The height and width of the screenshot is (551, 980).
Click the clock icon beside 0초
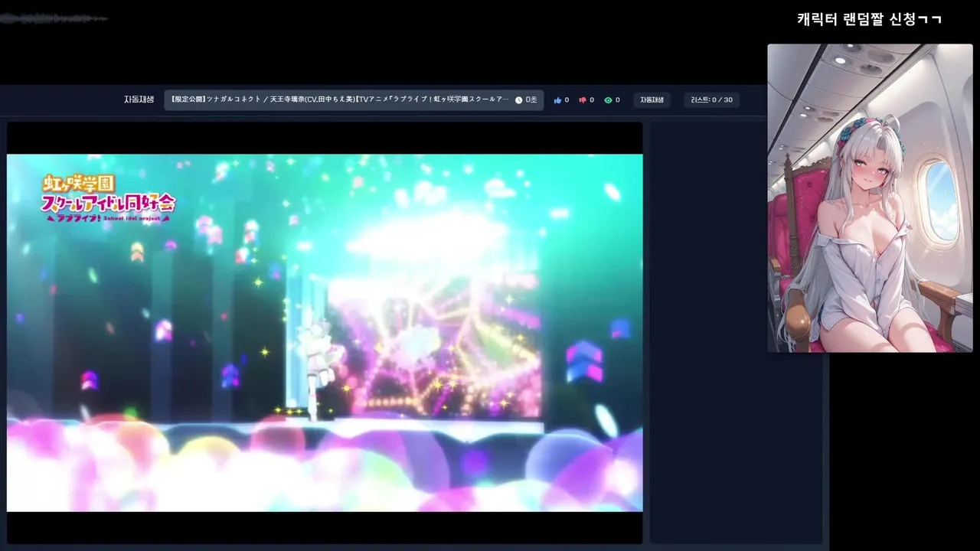pos(518,100)
